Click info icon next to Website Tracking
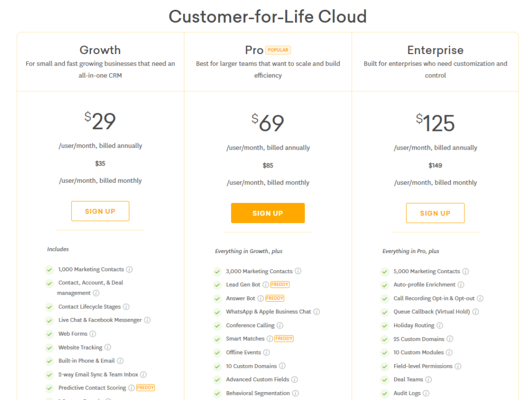 [x=108, y=347]
